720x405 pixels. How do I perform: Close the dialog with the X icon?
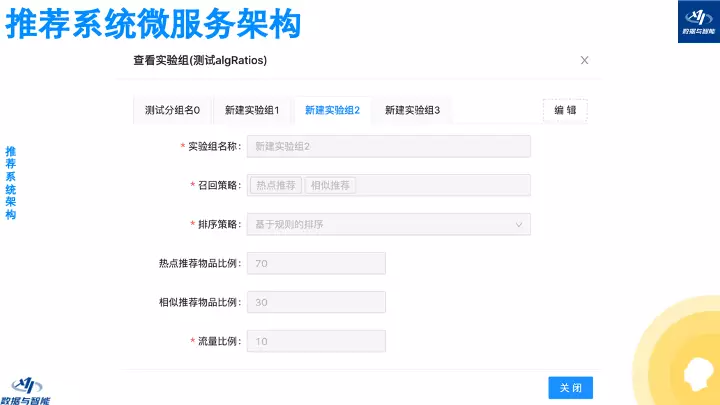[584, 60]
